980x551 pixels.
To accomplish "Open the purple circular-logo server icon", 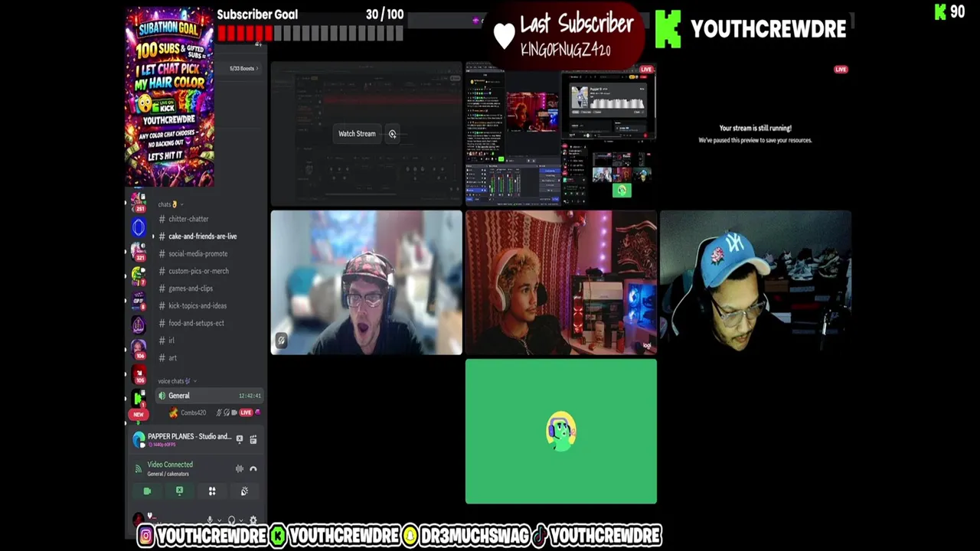I will coord(139,325).
